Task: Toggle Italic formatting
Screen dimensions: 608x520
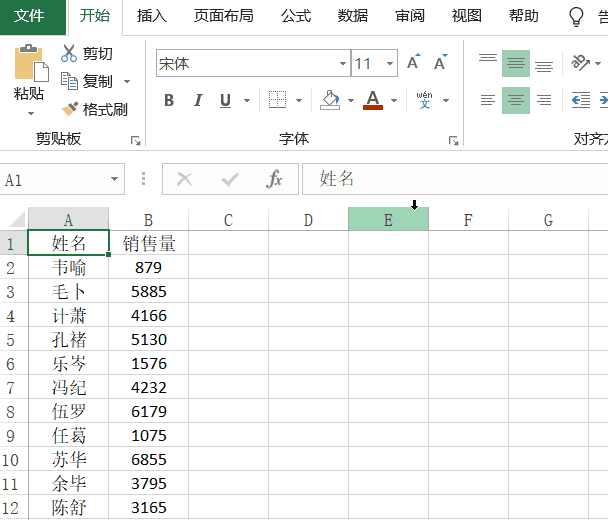Action: [198, 100]
